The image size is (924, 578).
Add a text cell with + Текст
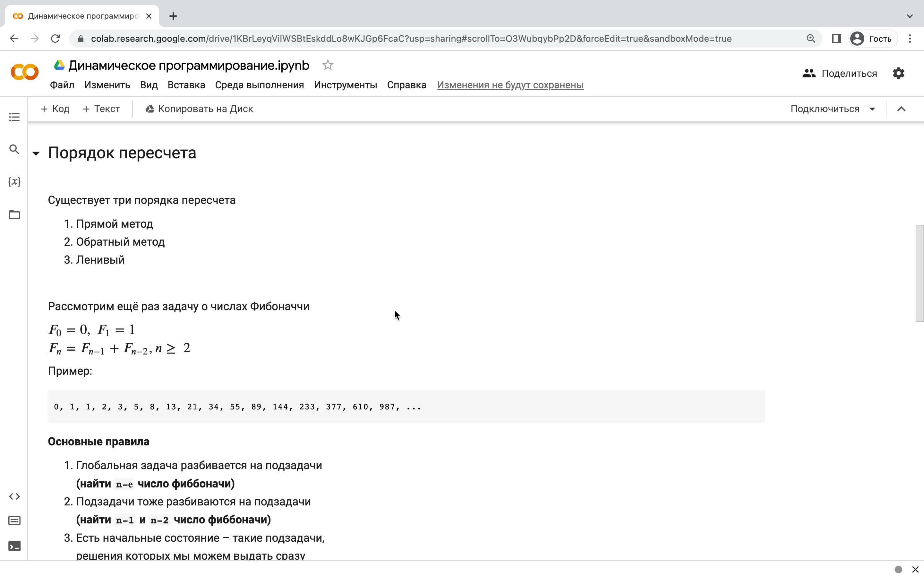[x=101, y=109]
